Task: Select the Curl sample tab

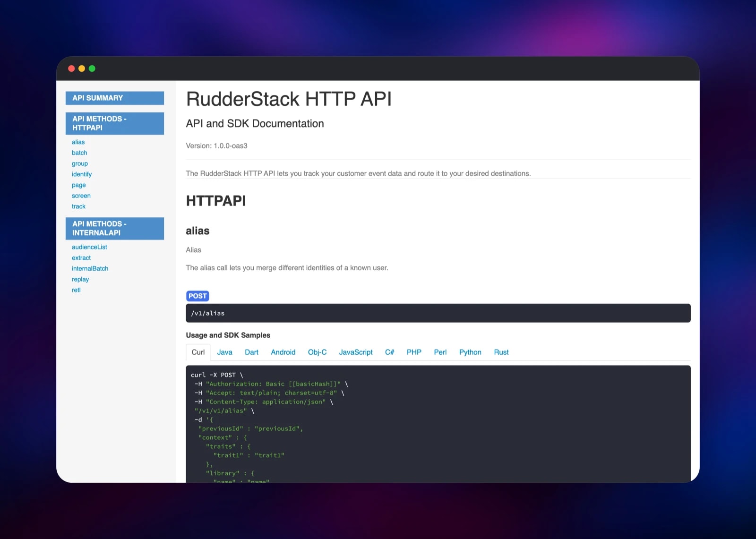Action: click(x=198, y=352)
